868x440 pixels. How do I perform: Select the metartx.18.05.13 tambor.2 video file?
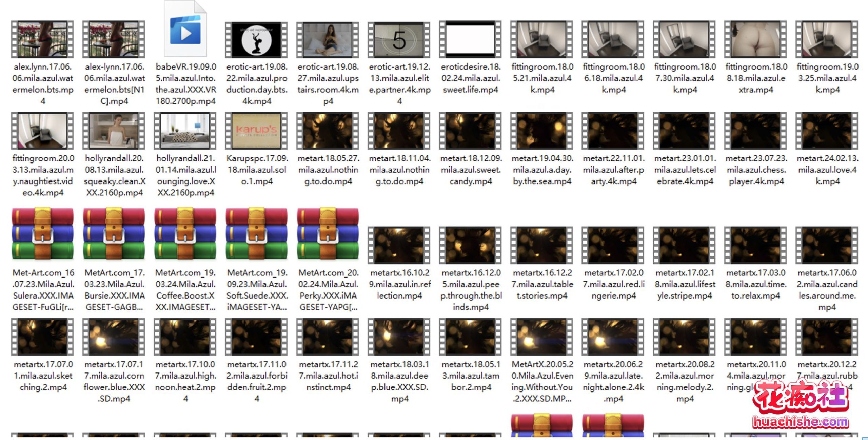pos(470,337)
